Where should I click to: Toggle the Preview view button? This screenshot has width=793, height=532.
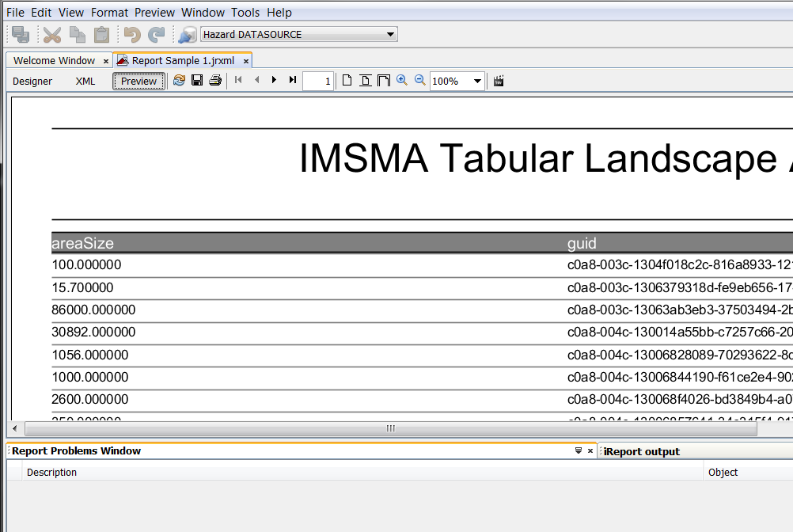[139, 82]
